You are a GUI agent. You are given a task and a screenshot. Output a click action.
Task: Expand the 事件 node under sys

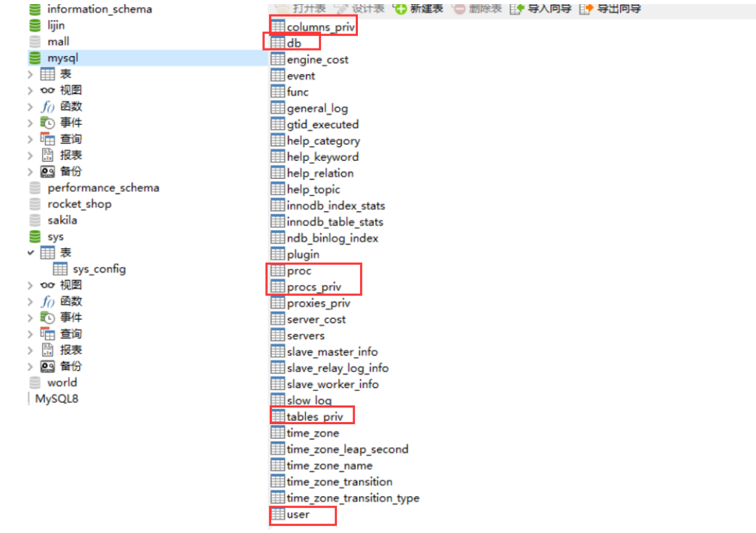point(31,317)
